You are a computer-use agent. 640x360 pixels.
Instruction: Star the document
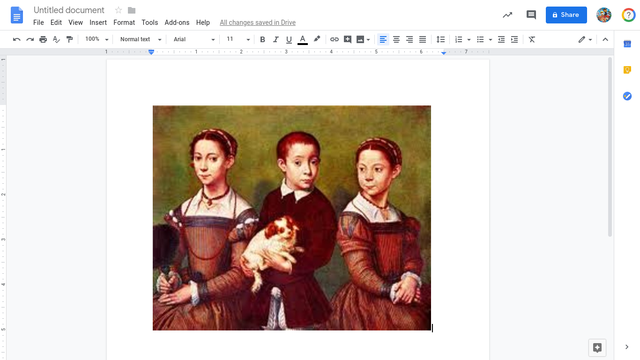tap(118, 10)
